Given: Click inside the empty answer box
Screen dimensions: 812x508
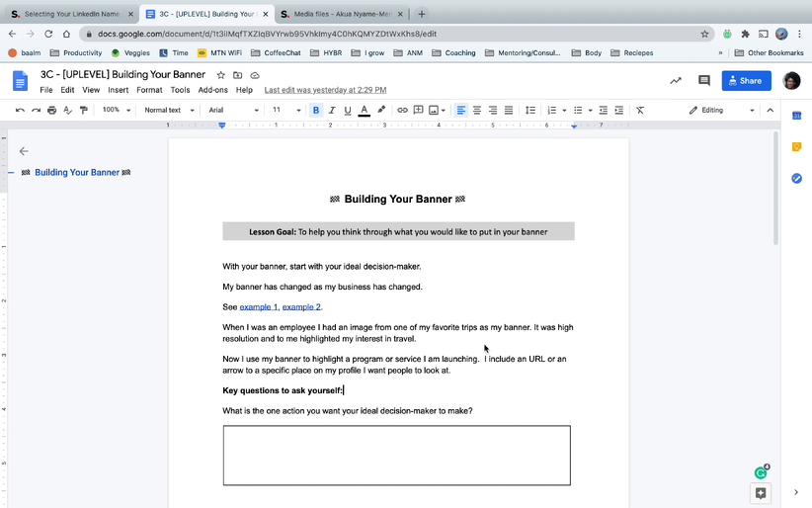Looking at the screenshot, I should point(397,456).
